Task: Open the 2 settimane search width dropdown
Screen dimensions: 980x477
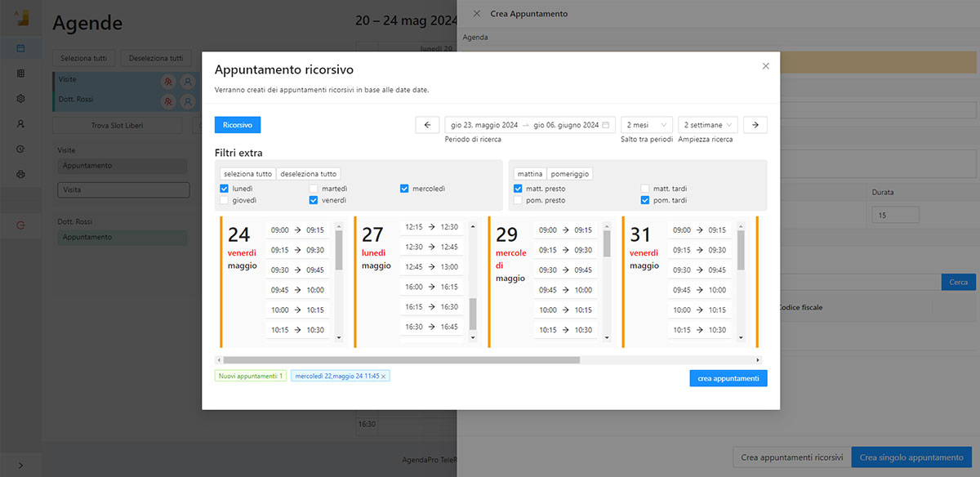Action: coord(707,125)
